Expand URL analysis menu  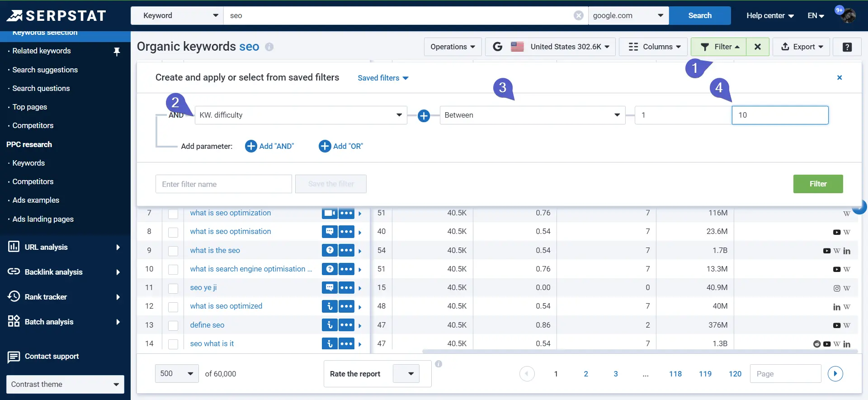pyautogui.click(x=65, y=247)
